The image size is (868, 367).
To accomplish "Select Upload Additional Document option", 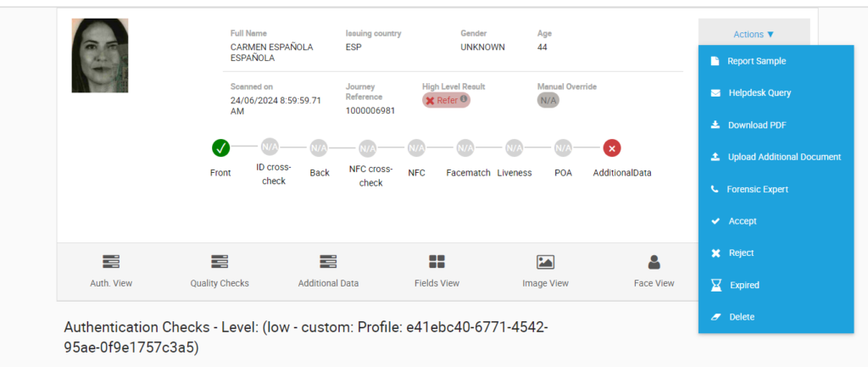I will pos(783,157).
